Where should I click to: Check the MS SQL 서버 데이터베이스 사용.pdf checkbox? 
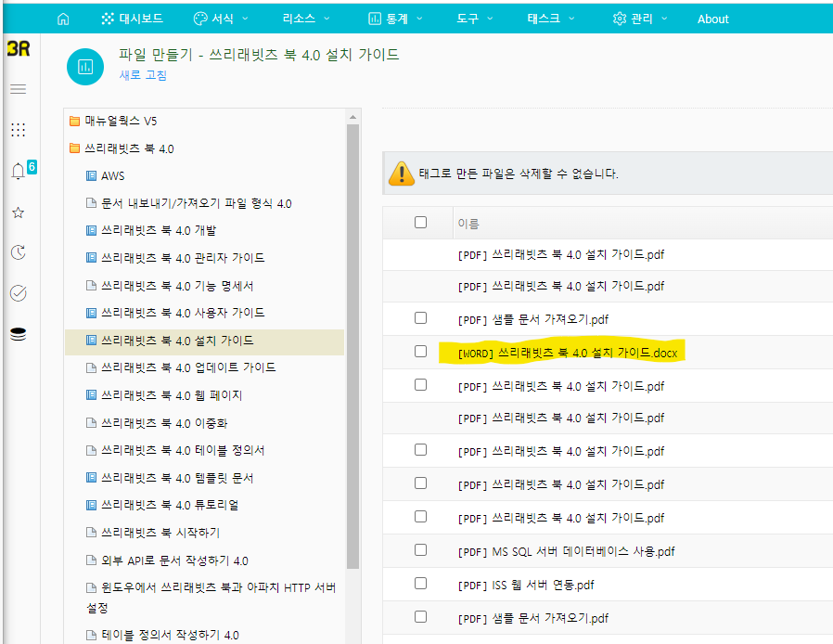click(421, 550)
